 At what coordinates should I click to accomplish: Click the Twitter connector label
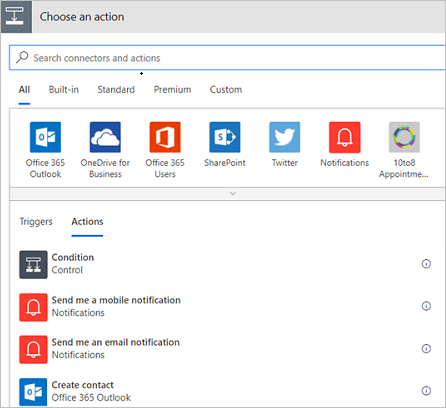click(x=285, y=163)
